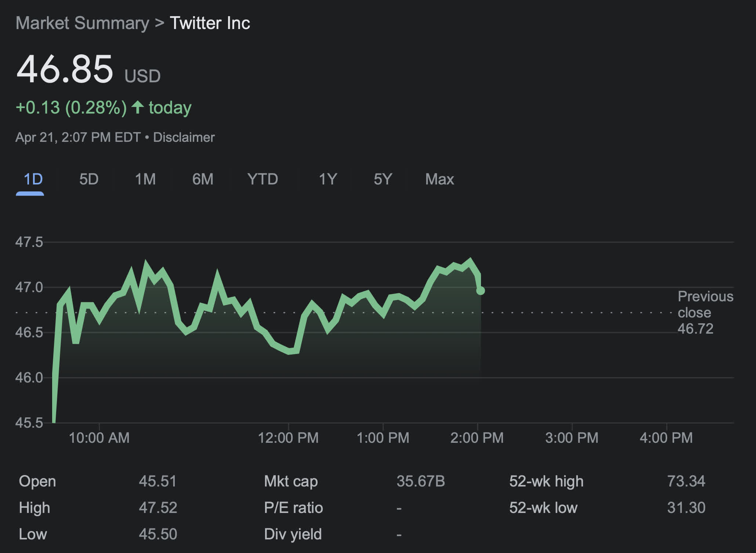Click the Open label

pos(37,481)
